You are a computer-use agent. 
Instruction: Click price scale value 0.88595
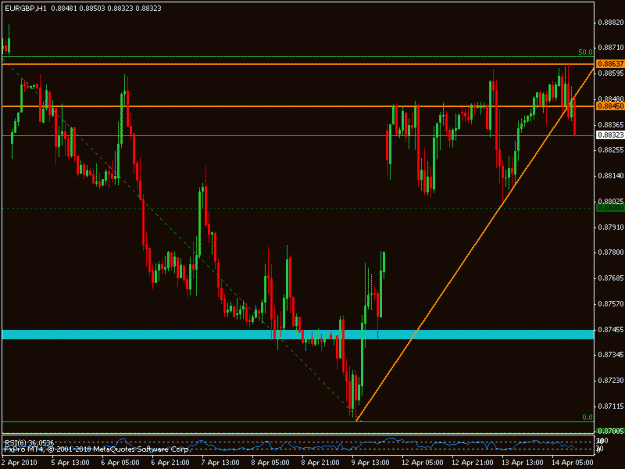610,73
